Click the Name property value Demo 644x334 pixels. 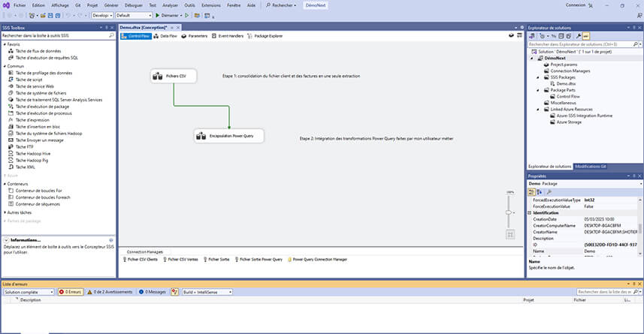tap(610, 251)
